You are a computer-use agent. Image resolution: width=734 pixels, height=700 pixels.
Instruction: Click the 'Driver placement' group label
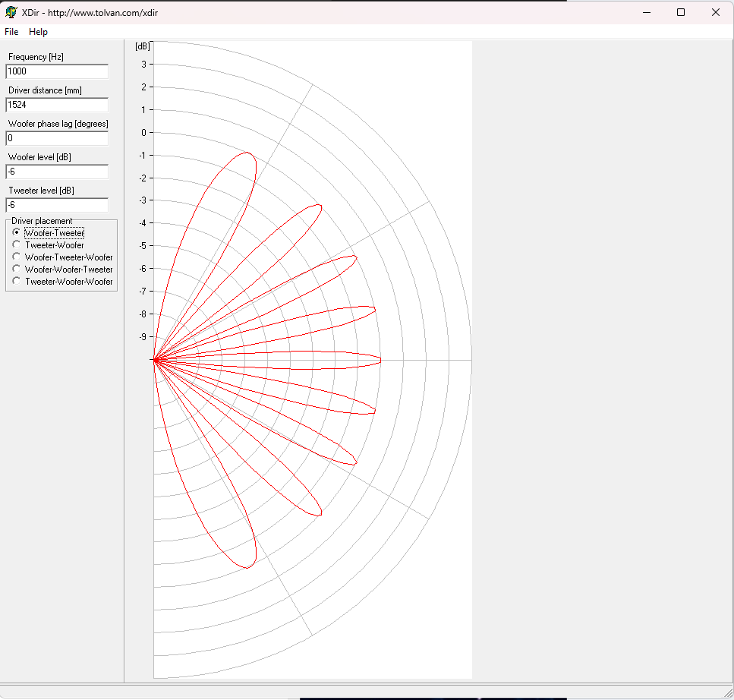point(42,220)
